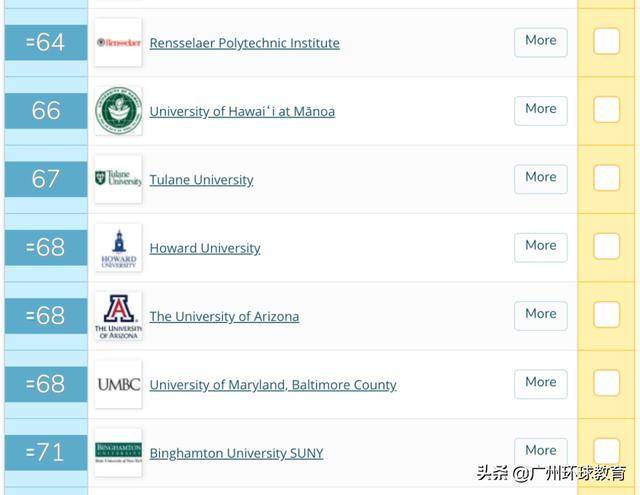Click the Binghamton University logo

point(118,452)
